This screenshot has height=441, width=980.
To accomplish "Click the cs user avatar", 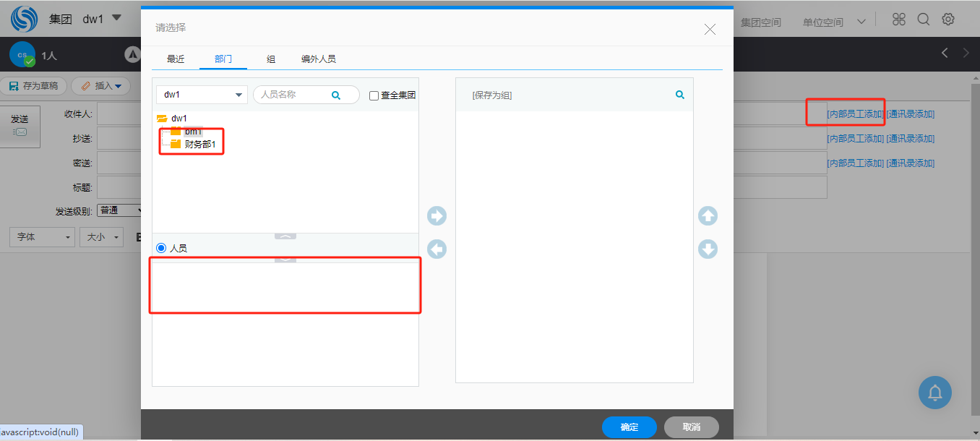I will 22,54.
